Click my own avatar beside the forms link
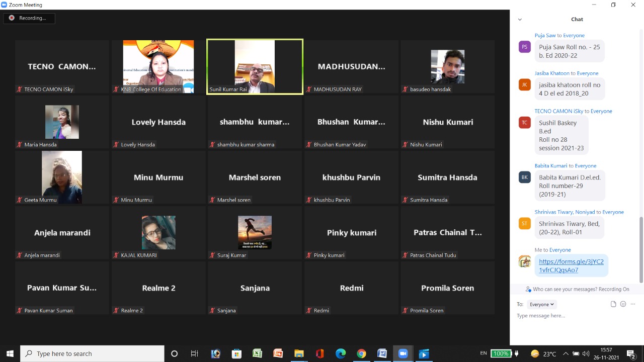 click(x=524, y=261)
